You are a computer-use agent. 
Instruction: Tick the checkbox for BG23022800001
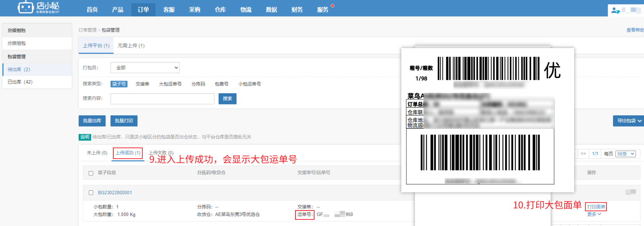(91, 193)
